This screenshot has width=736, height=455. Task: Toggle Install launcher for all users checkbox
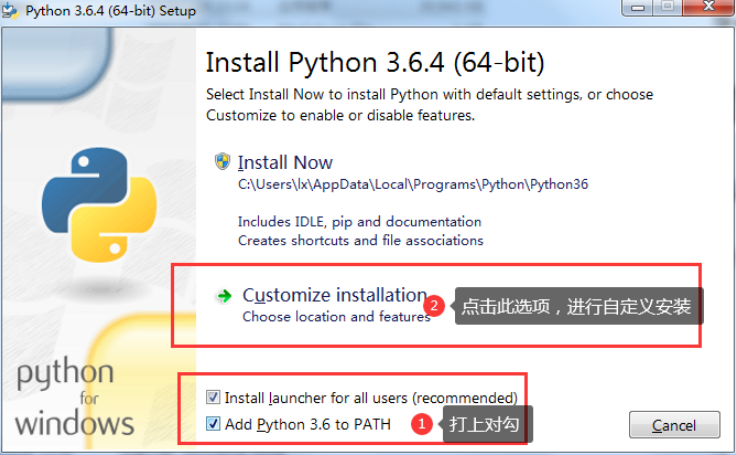[213, 397]
